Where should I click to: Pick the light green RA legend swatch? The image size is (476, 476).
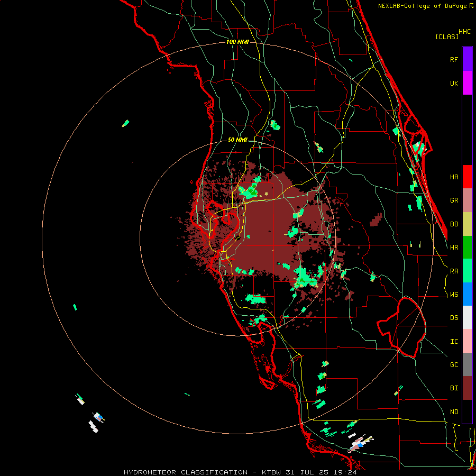coord(467,271)
